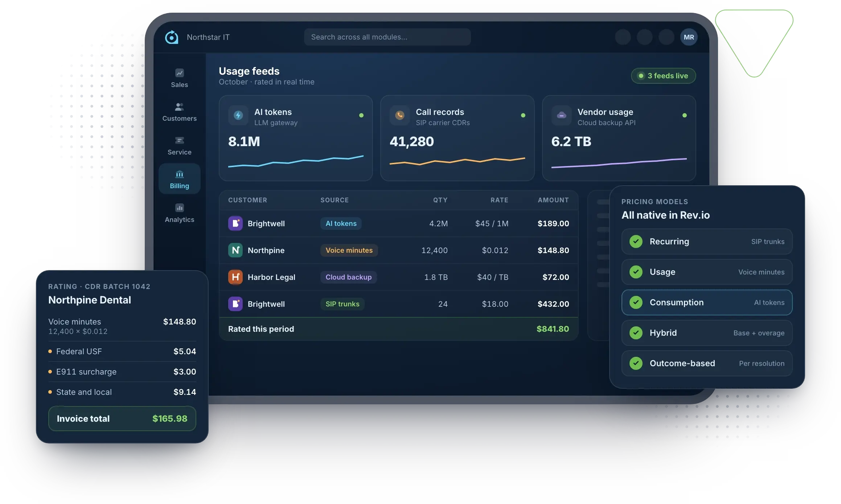Click the State and local line item
The image size is (841, 504).
coord(122,392)
